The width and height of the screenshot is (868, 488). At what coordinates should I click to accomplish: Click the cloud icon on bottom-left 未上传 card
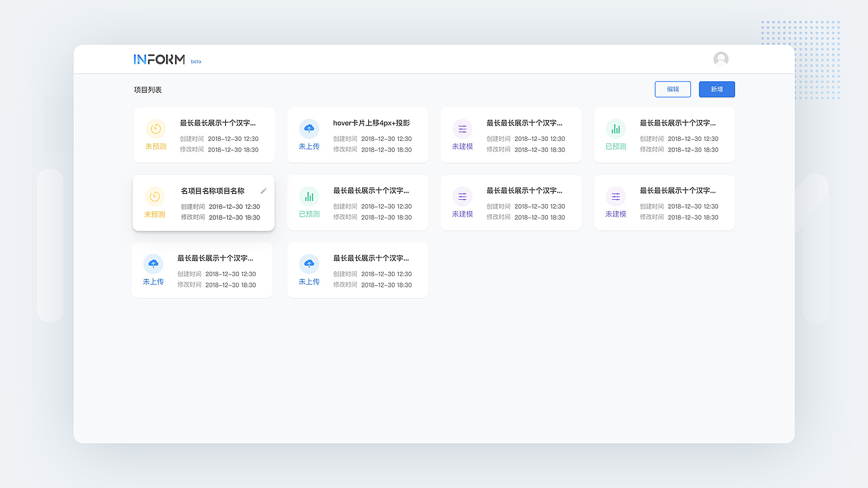tap(153, 264)
